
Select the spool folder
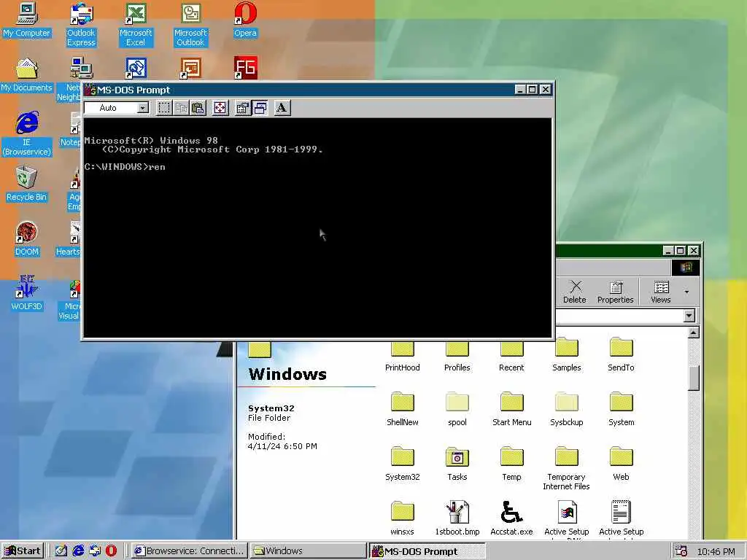tap(457, 410)
